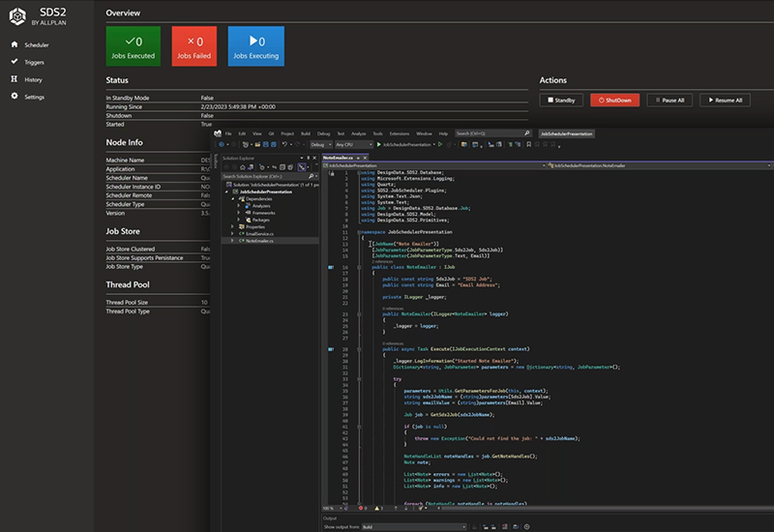Click Solution Explorer Show All Files icon

290,167
